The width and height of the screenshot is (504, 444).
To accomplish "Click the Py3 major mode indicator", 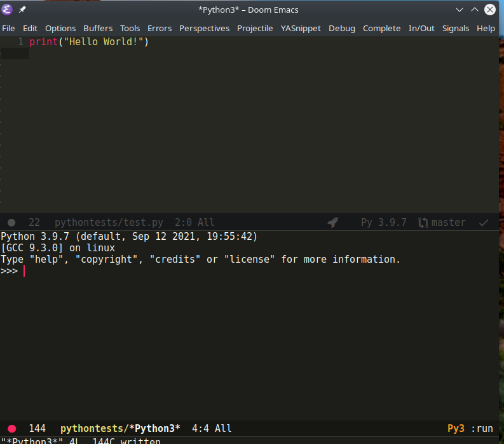I will click(456, 429).
